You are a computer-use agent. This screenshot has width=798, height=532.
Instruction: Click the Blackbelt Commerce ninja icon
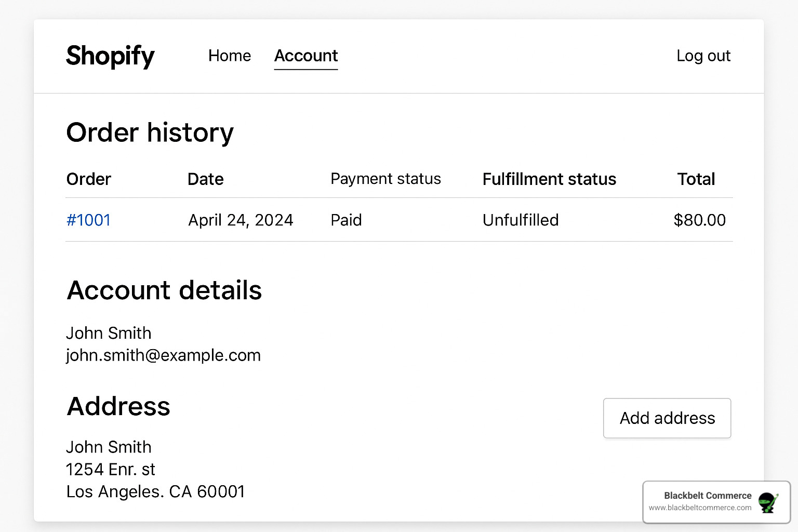click(x=767, y=502)
